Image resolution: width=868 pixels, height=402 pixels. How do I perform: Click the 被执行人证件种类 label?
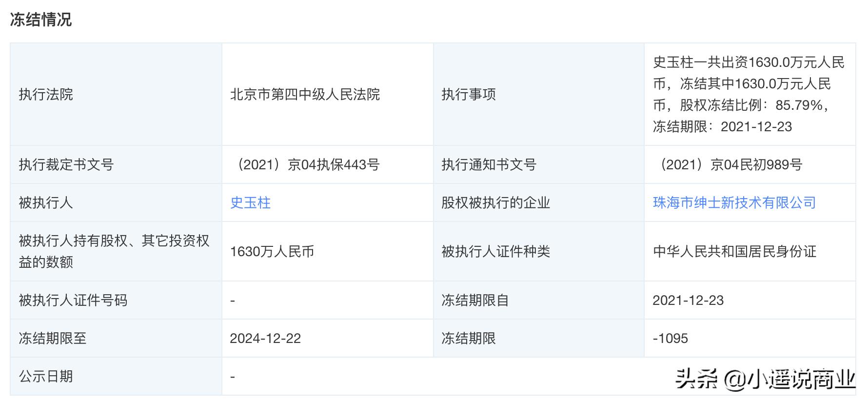point(495,251)
